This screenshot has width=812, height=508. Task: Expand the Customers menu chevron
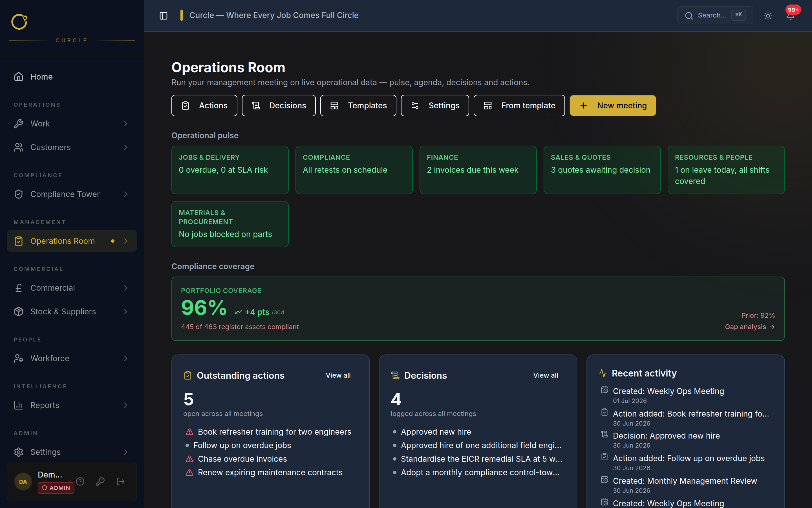(x=126, y=147)
